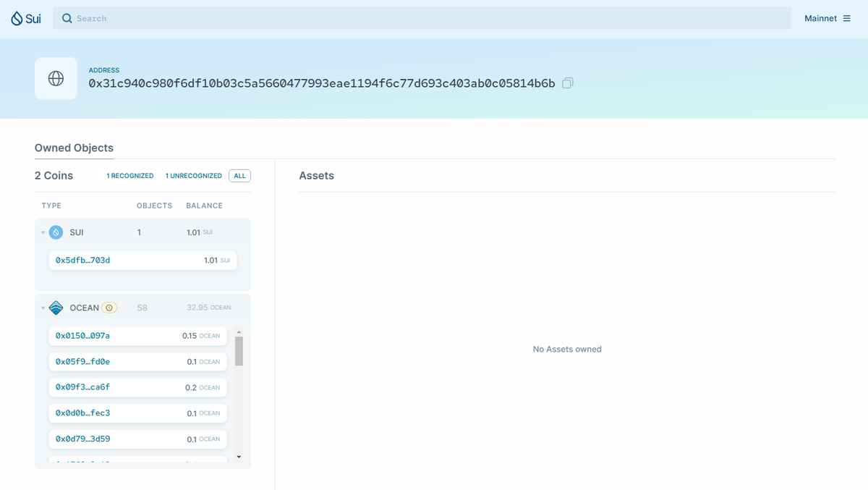868x490 pixels.
Task: Click the hamburger menu icon beside Mainnet
Action: 847,18
